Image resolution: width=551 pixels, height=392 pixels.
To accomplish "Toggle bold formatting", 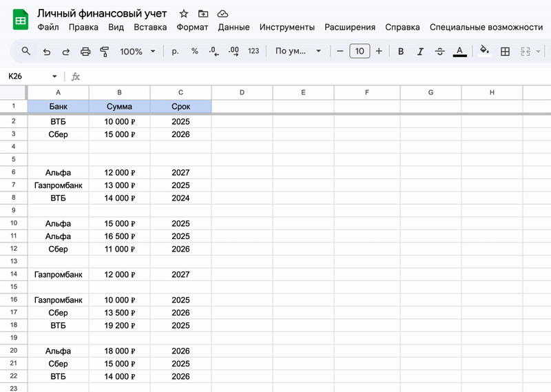I will click(x=401, y=52).
